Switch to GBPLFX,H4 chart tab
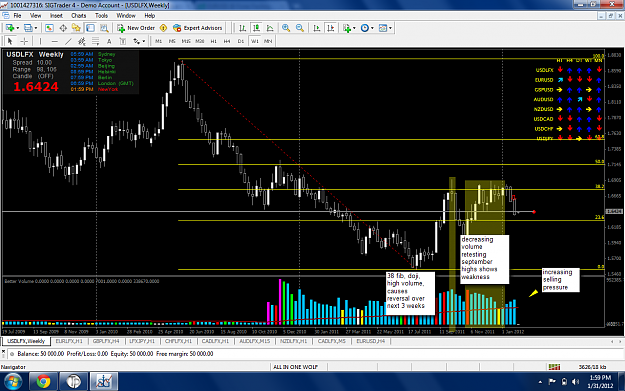Screen dimensions: 625x391 point(106,341)
